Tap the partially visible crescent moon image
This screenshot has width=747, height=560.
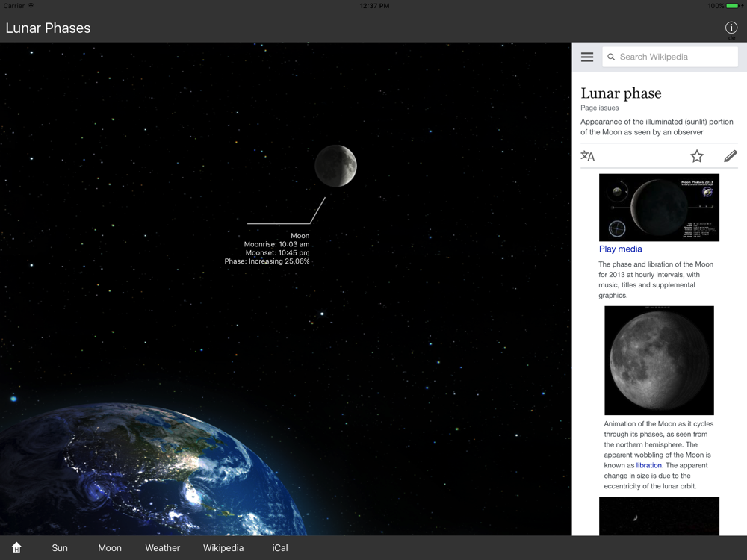pos(659,516)
